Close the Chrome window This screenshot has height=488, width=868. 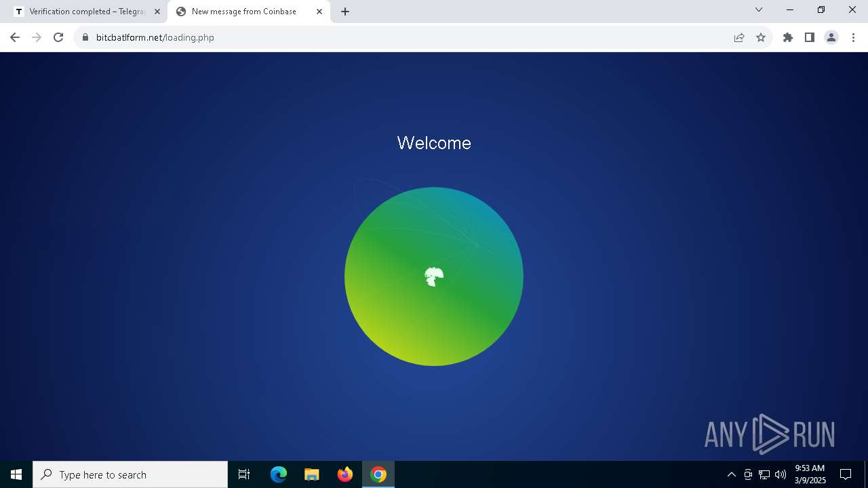click(x=852, y=9)
